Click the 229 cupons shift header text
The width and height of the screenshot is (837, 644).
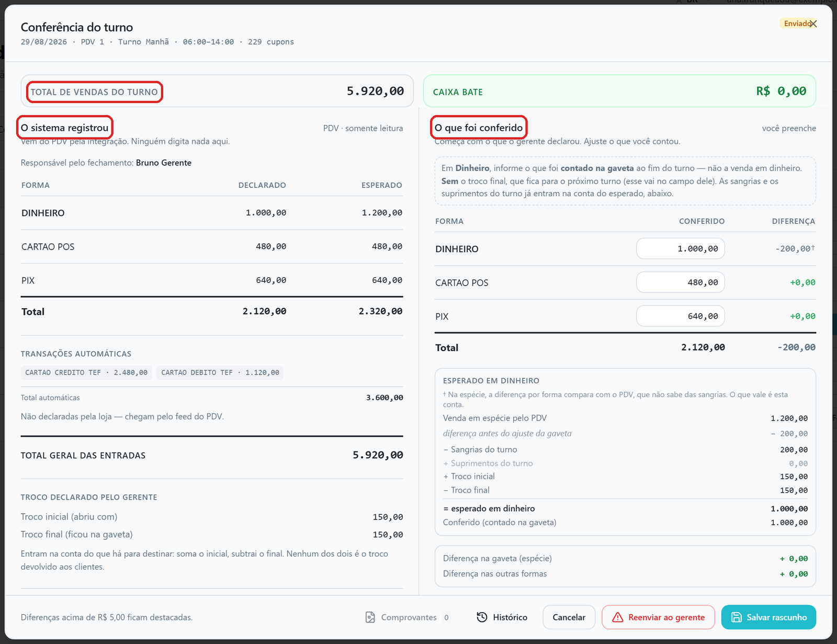(271, 42)
